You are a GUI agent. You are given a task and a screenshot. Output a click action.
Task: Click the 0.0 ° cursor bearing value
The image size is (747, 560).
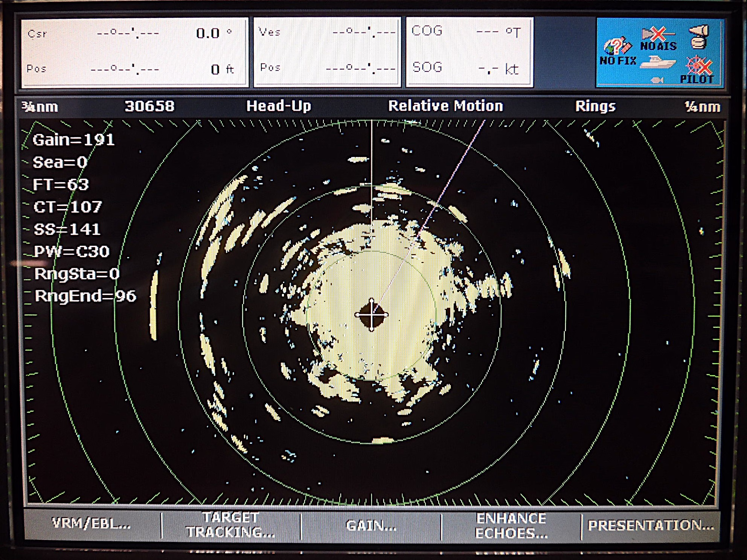pos(214,33)
